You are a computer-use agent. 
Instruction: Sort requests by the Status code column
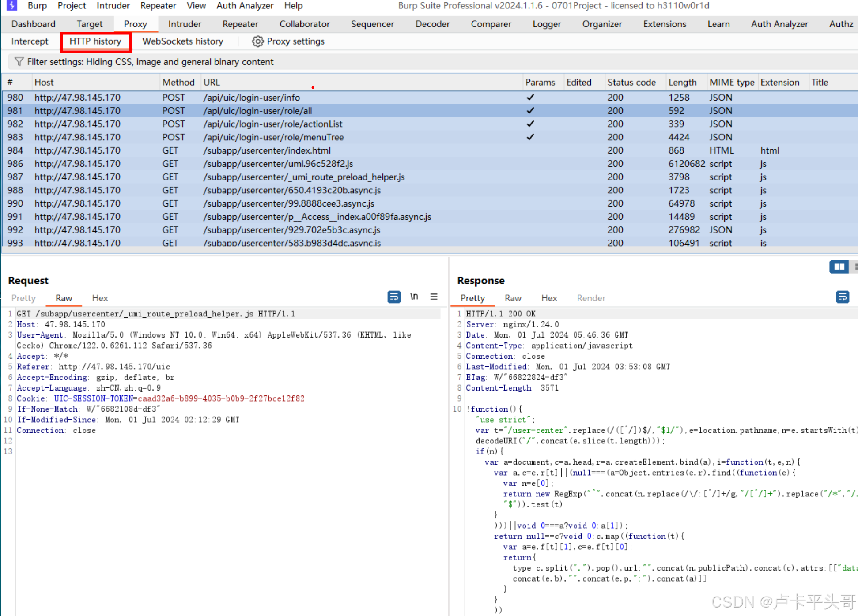632,82
